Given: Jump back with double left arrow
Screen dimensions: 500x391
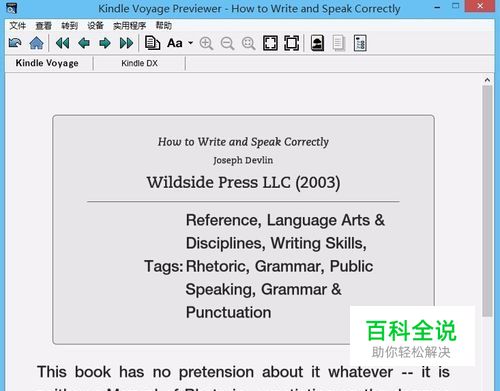Looking at the screenshot, I should pyautogui.click(x=62, y=43).
